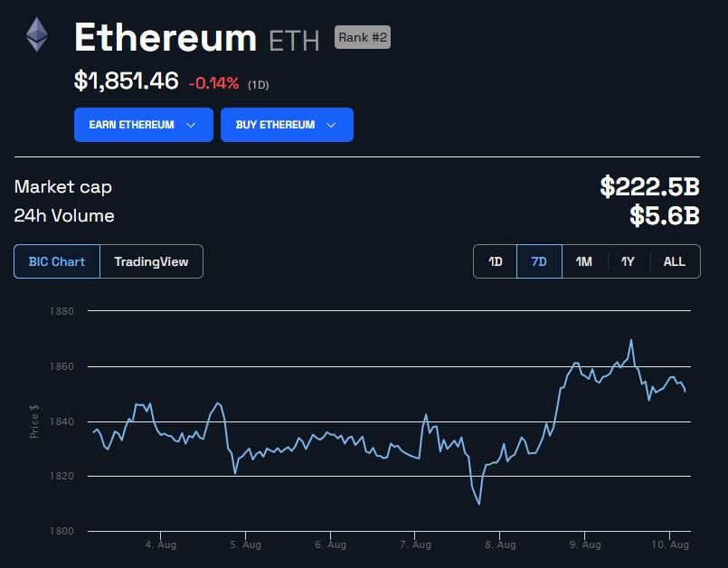Image resolution: width=728 pixels, height=568 pixels.
Task: Show the ALL time price chart
Action: 674,260
